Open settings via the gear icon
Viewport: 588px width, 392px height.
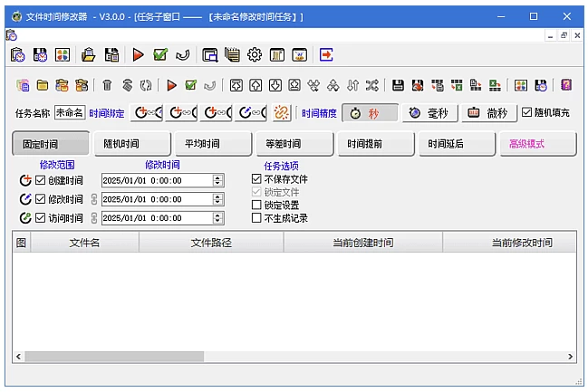255,55
